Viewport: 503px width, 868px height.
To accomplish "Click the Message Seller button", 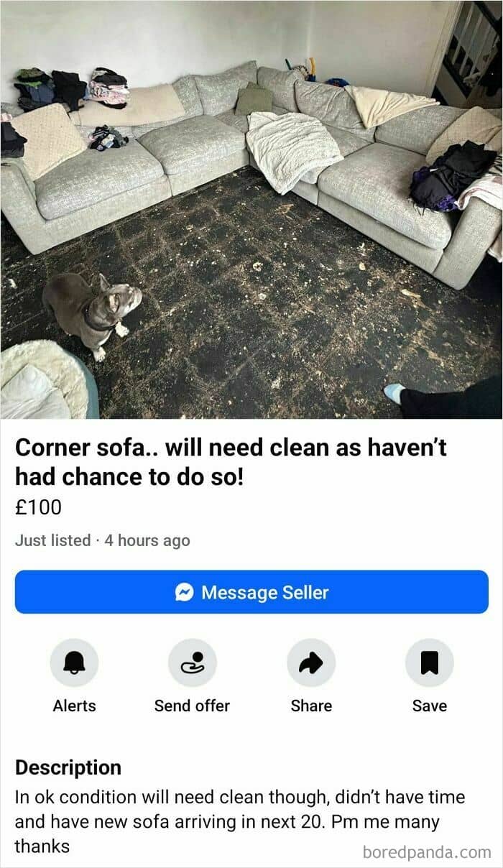I will pyautogui.click(x=251, y=592).
